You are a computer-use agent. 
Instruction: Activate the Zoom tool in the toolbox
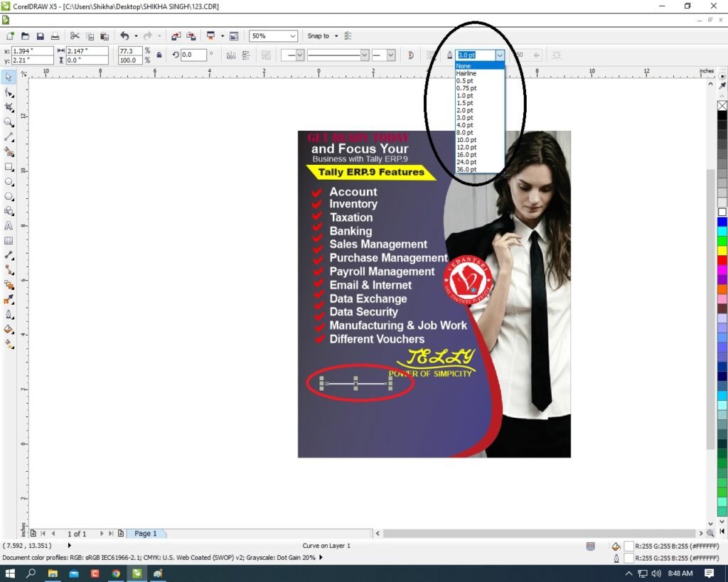tap(9, 122)
